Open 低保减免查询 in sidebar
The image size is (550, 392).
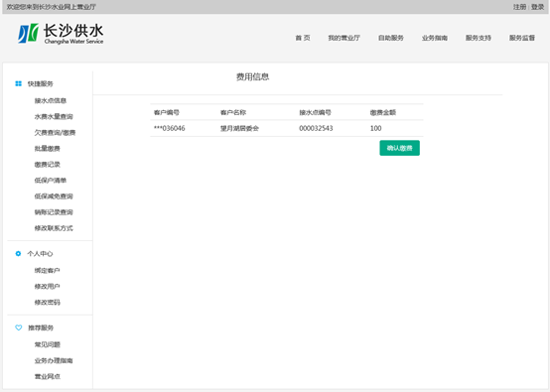tap(54, 196)
